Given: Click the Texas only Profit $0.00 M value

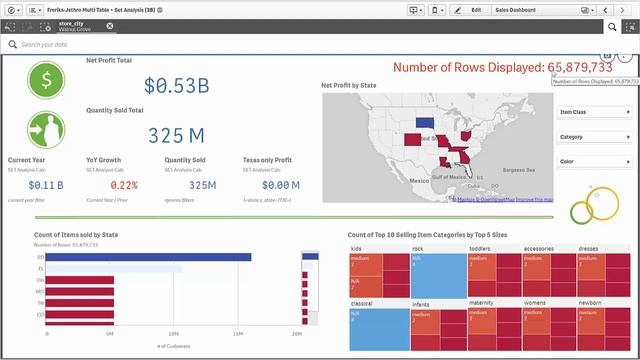Looking at the screenshot, I should coord(281,185).
